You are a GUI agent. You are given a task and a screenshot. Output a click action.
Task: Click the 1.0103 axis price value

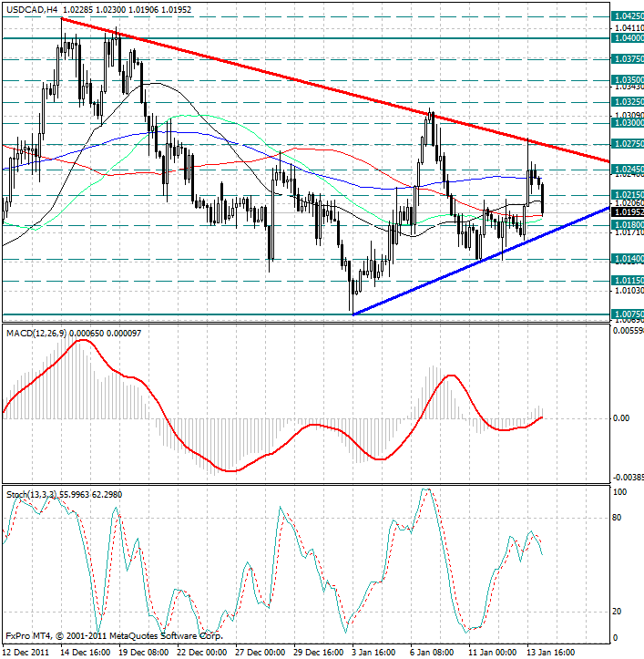(629, 291)
